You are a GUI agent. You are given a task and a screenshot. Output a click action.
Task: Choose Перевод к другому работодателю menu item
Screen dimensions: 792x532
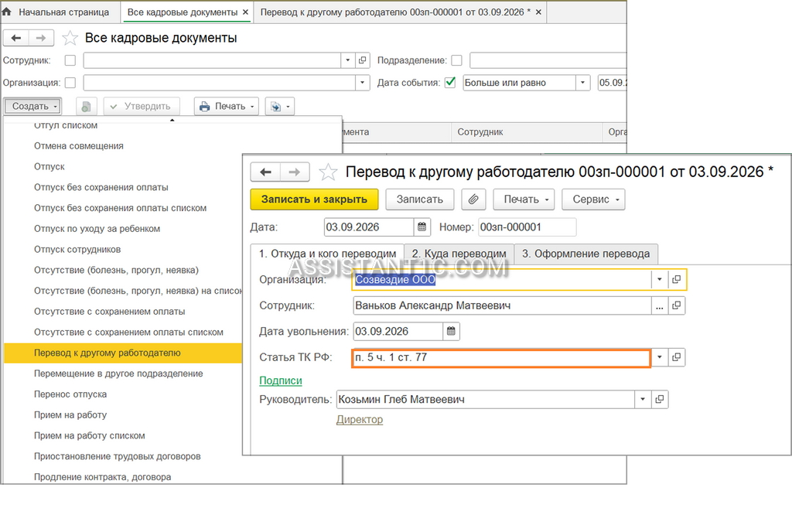pos(123,353)
